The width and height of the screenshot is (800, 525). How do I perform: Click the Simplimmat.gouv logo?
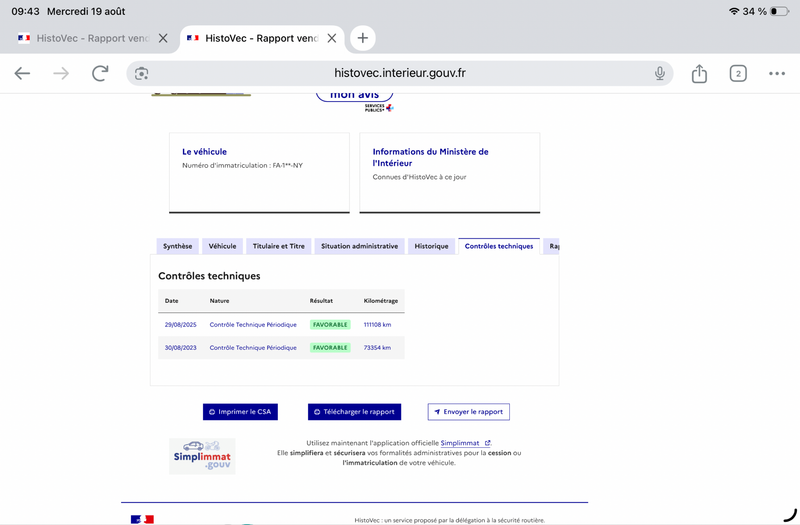pyautogui.click(x=202, y=456)
